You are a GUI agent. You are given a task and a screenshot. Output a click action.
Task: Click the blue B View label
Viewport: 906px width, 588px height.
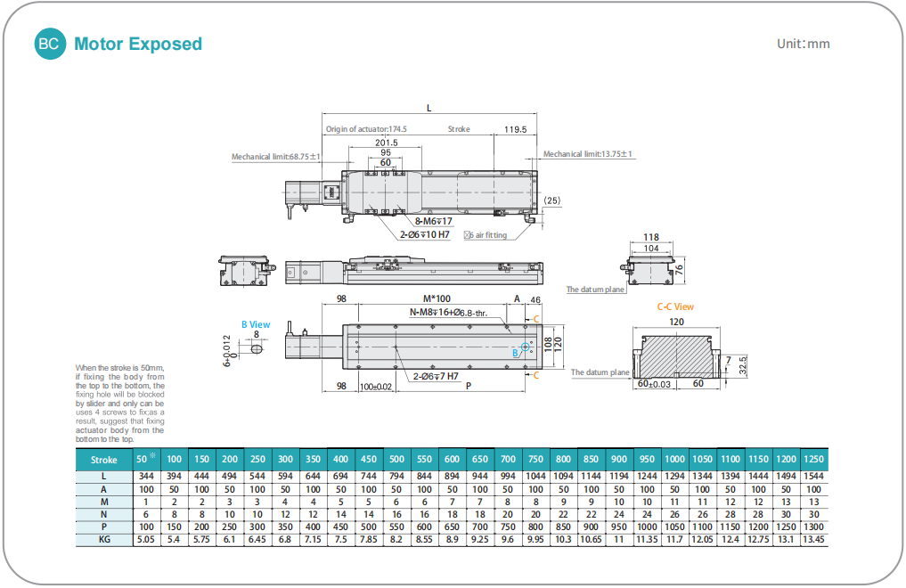[255, 325]
